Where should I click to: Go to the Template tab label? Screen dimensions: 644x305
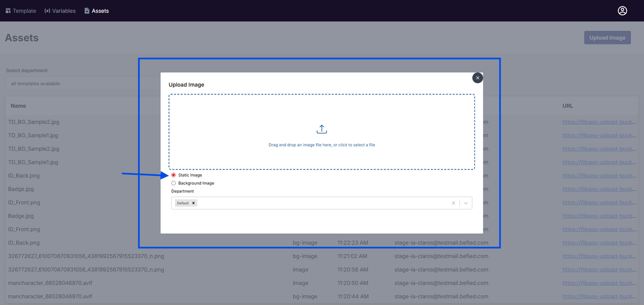(25, 11)
